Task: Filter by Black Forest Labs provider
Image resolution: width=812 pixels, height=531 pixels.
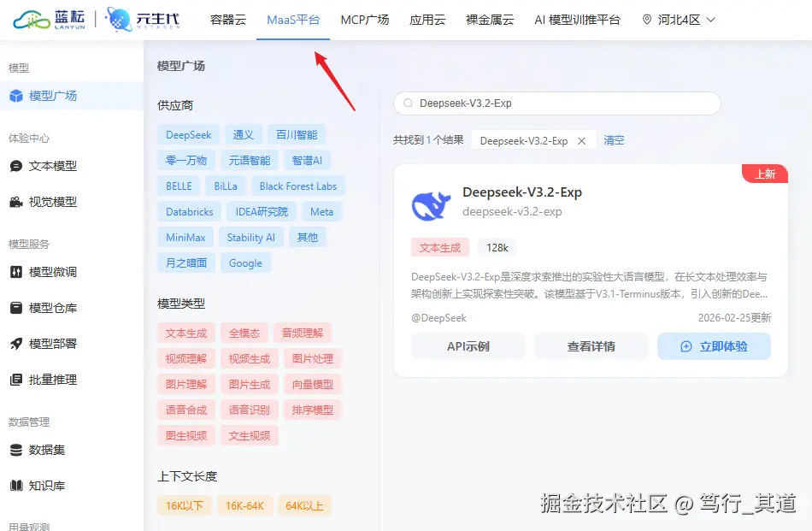Action: (298, 186)
